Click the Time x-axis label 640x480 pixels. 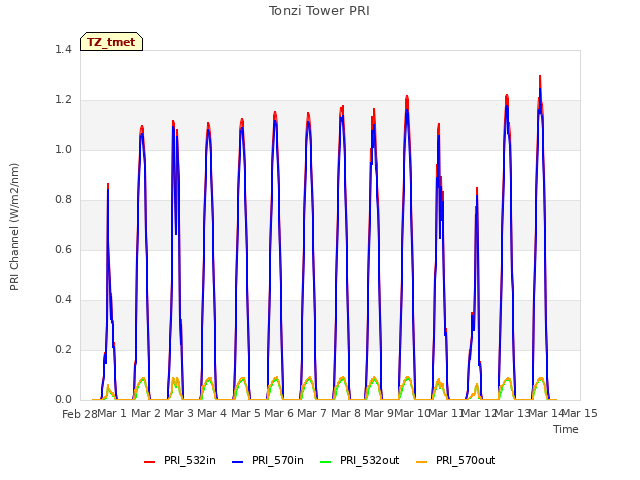tap(566, 429)
